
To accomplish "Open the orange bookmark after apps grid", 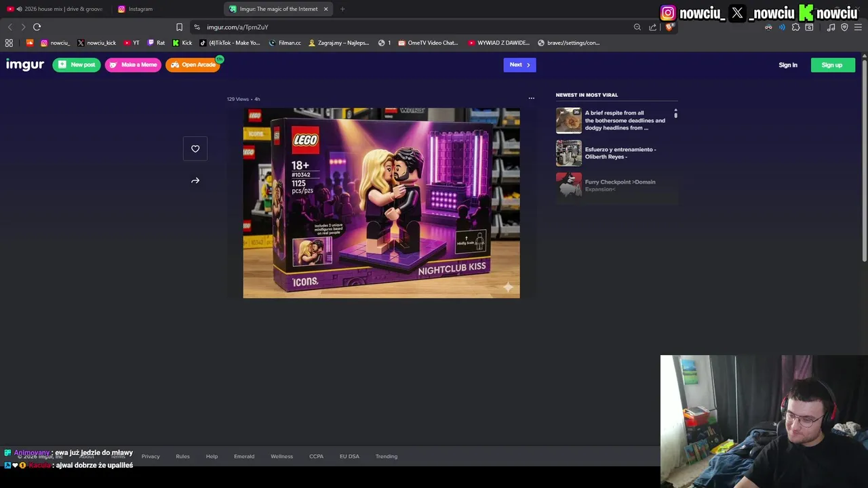I will 29,43.
